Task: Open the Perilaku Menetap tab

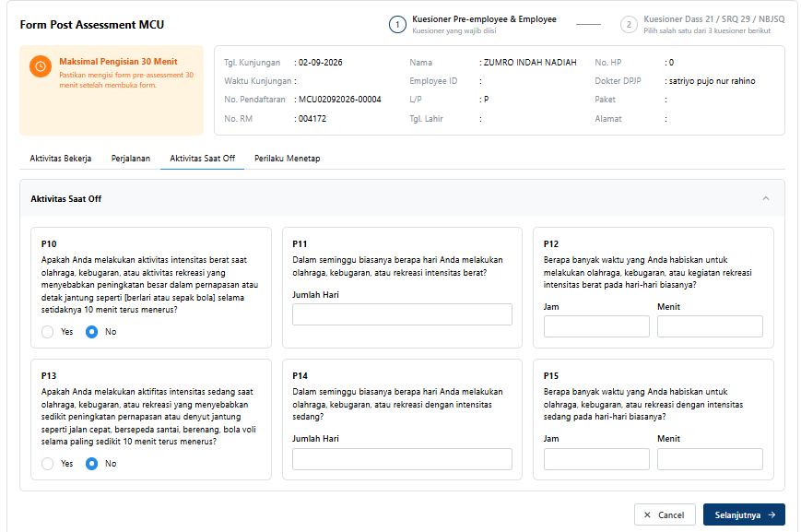Action: (x=287, y=159)
